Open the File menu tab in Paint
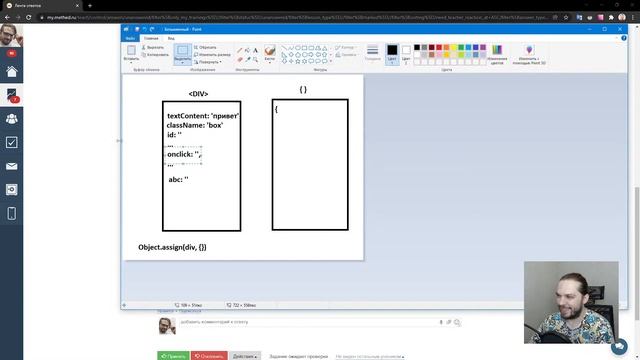Image resolution: width=640 pixels, height=360 pixels. (x=130, y=38)
